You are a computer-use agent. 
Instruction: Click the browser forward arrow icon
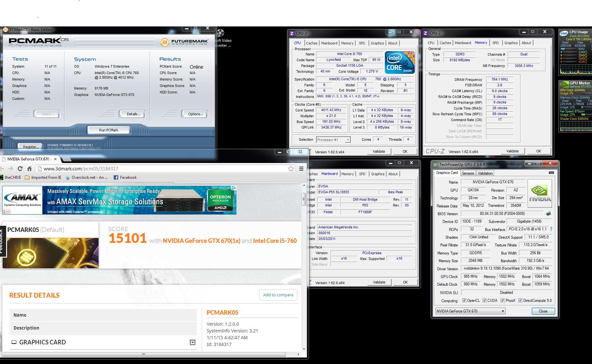11,168
